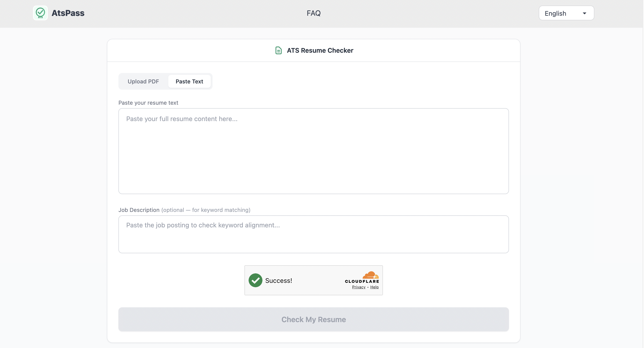Click the Cloudflare logo
The height and width of the screenshot is (348, 644).
pos(362,278)
